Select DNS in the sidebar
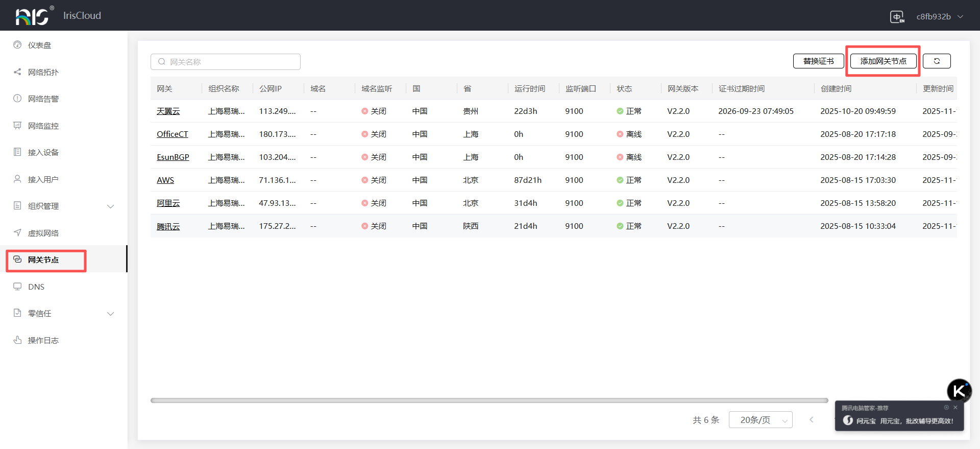Screen dimensions: 980x449 (x=36, y=287)
